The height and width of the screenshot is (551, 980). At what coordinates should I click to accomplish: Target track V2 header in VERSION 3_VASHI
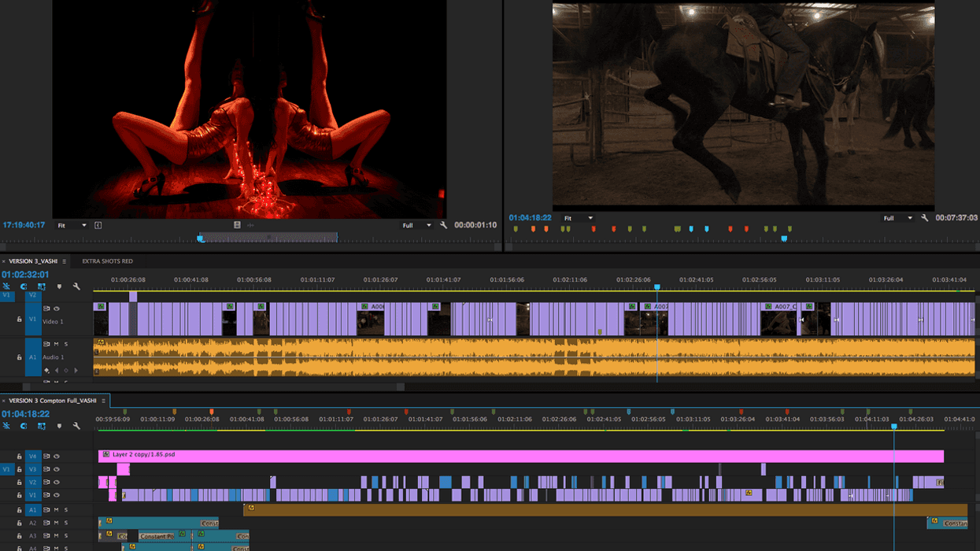coord(32,295)
